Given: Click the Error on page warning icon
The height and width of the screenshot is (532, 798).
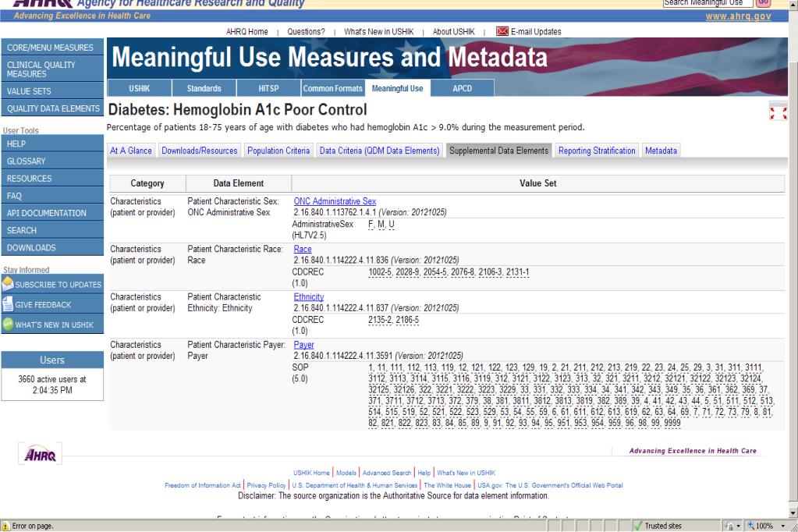Looking at the screenshot, I should coord(5,526).
